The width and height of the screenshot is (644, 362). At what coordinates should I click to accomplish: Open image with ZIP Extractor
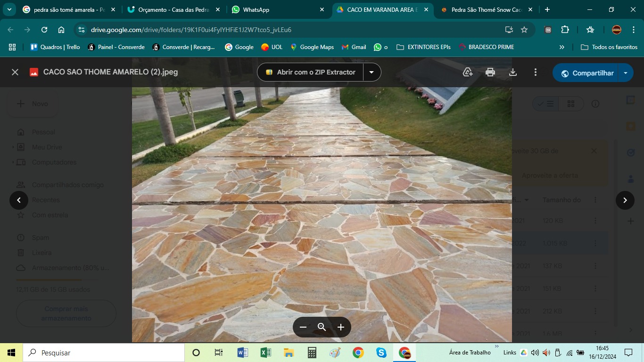point(310,72)
